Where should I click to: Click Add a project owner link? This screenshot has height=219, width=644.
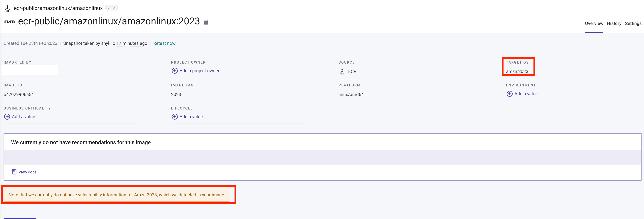click(x=199, y=71)
